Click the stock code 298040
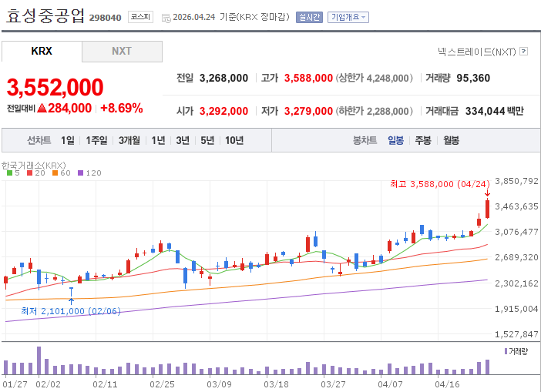This screenshot has height=392, width=541. coord(106,18)
